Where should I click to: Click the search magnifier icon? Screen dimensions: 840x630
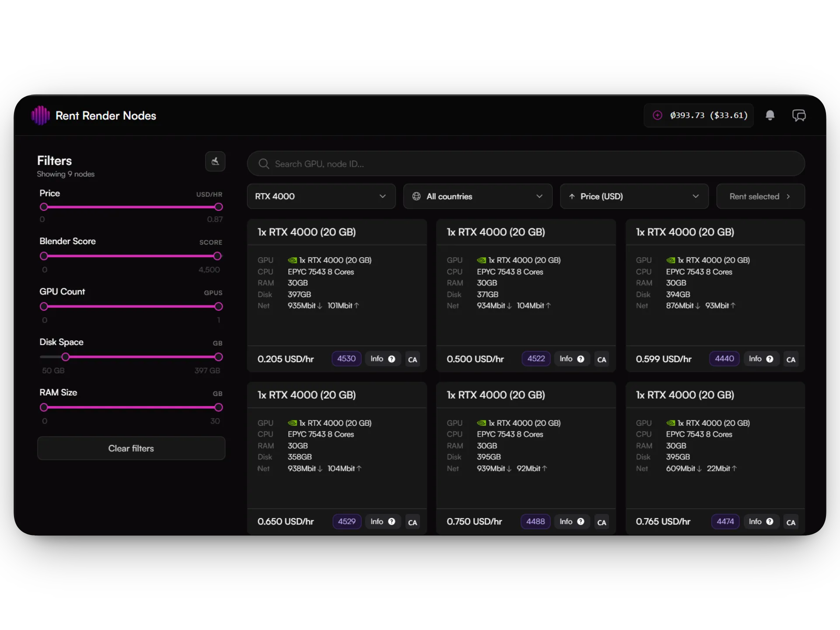pyautogui.click(x=263, y=164)
